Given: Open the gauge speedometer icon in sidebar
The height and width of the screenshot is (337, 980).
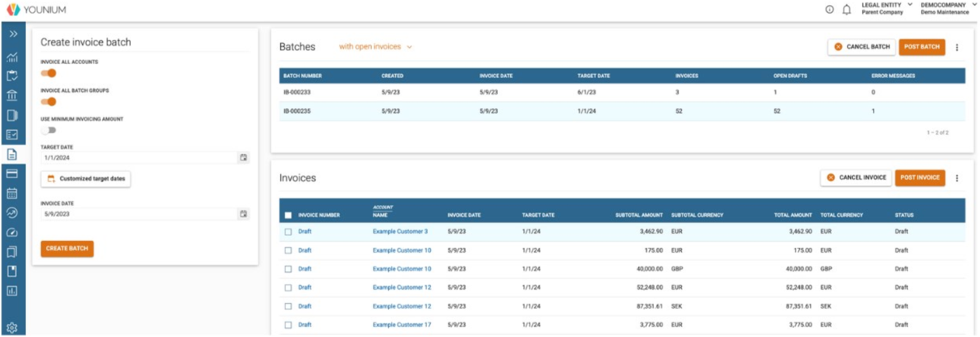Looking at the screenshot, I should tap(12, 232).
